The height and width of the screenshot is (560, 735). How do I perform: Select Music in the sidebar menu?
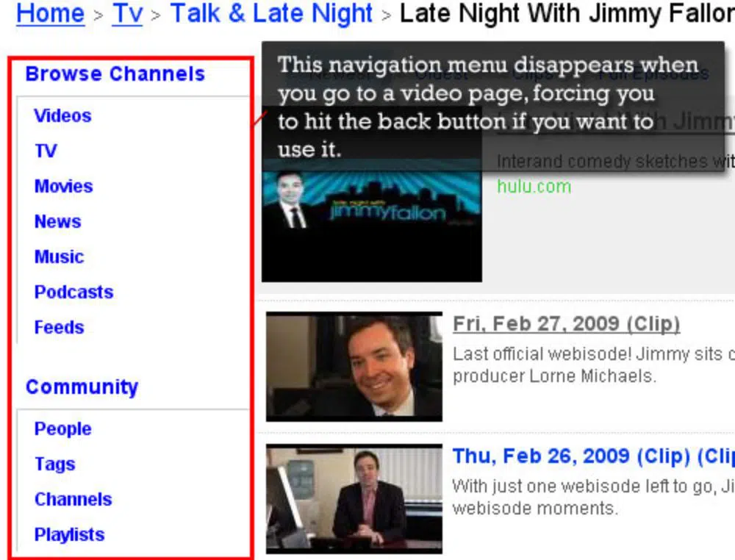pyautogui.click(x=59, y=256)
